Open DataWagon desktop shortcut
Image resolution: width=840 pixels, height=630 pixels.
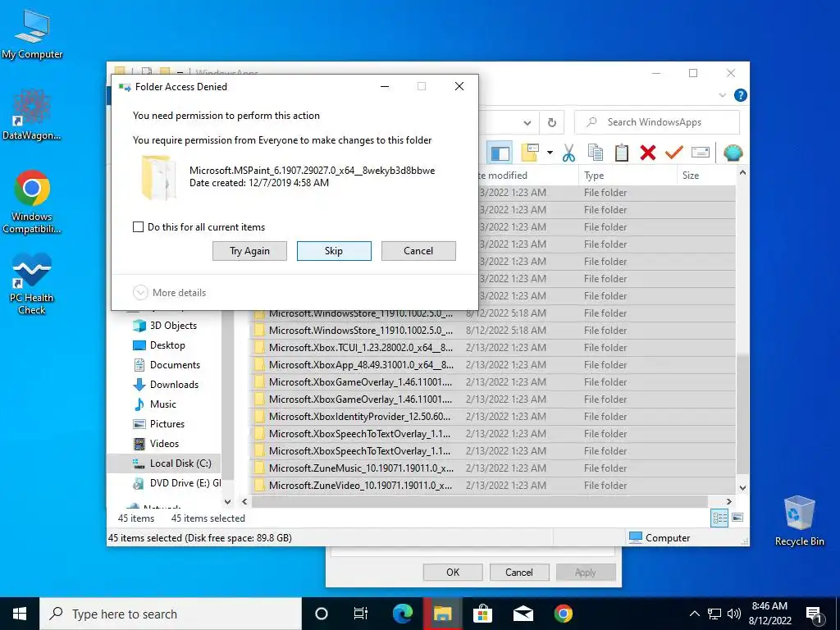[32, 114]
